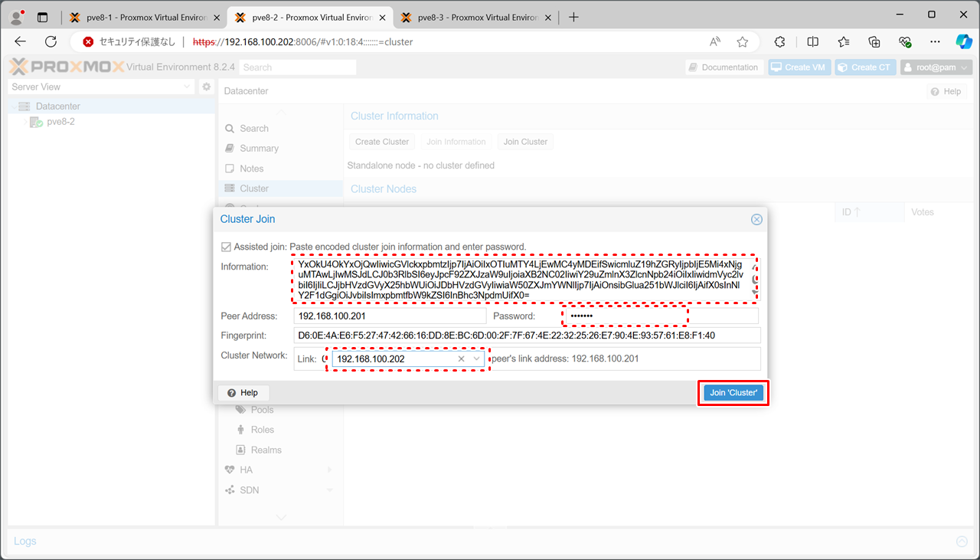Click the Server View gear icon
980x560 pixels.
tap(206, 87)
